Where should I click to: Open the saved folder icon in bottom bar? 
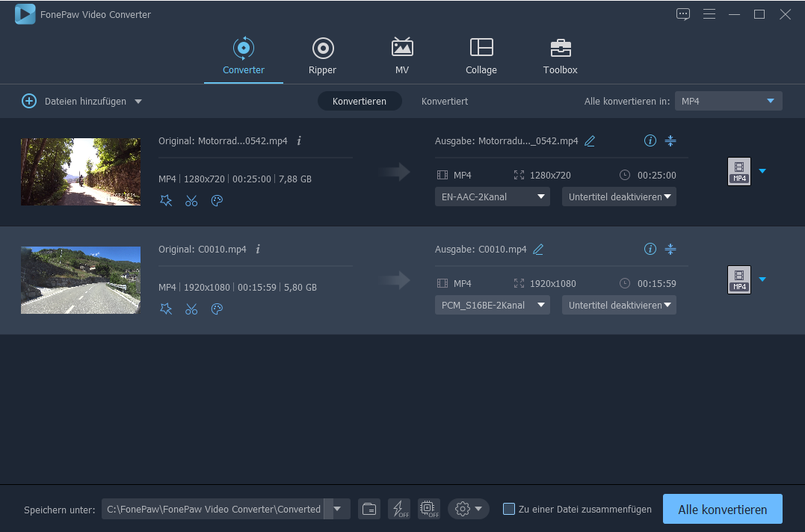click(368, 509)
